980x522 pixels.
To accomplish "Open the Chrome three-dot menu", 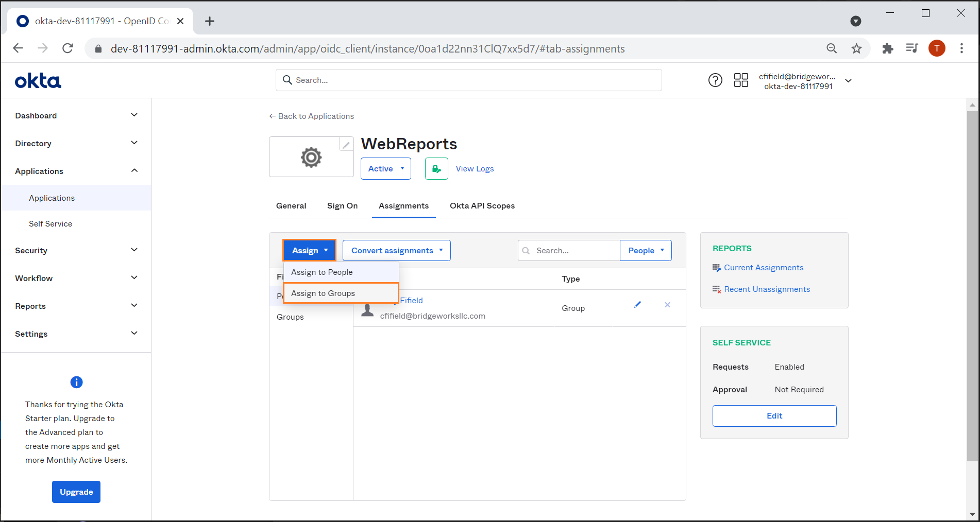I will click(x=961, y=48).
